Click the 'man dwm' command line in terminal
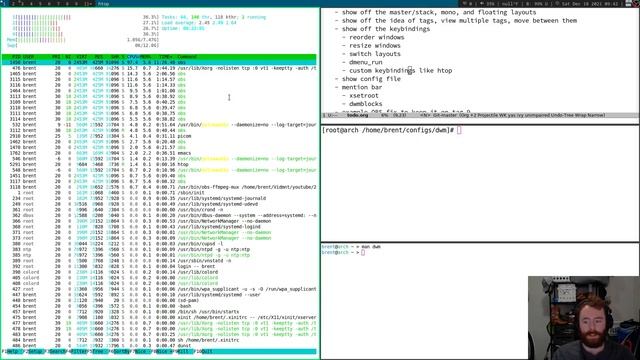The width and height of the screenshot is (640, 360). pyautogui.click(x=351, y=247)
